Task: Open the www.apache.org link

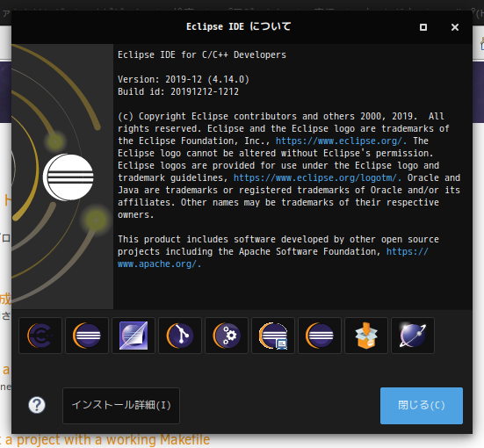Action: [159, 264]
